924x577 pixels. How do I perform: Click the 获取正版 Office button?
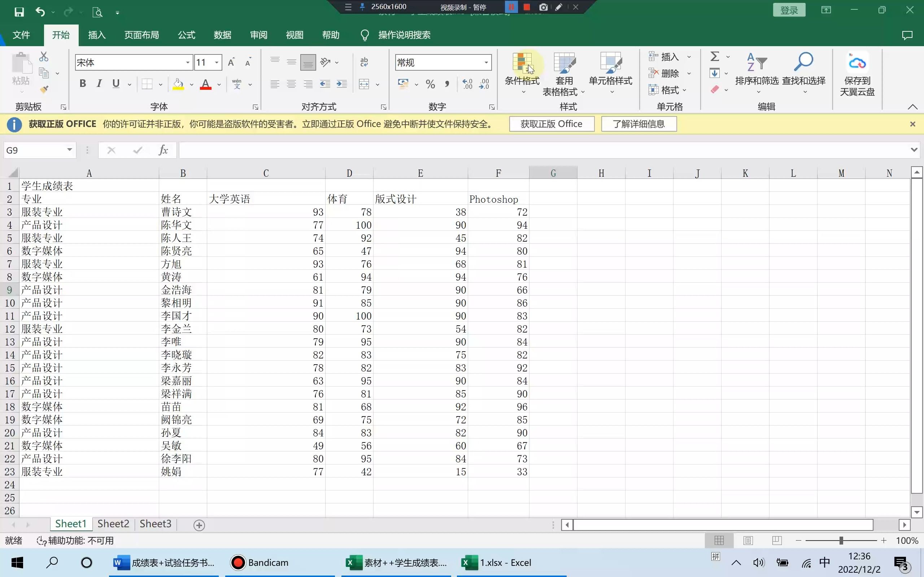552,124
